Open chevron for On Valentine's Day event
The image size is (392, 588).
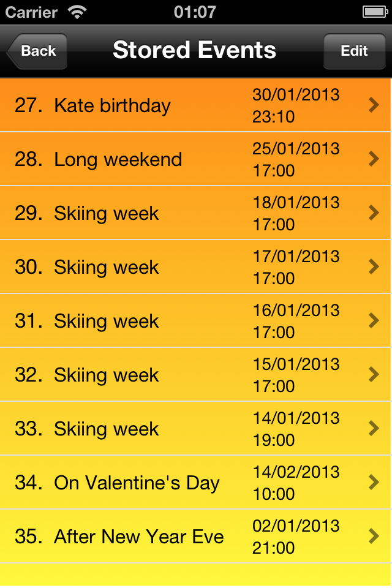point(374,482)
